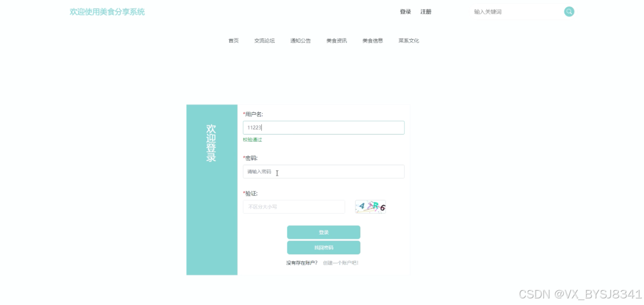Select the 美食资讯 navigation item
Viewport: 644px width, 305px height.
click(x=336, y=41)
